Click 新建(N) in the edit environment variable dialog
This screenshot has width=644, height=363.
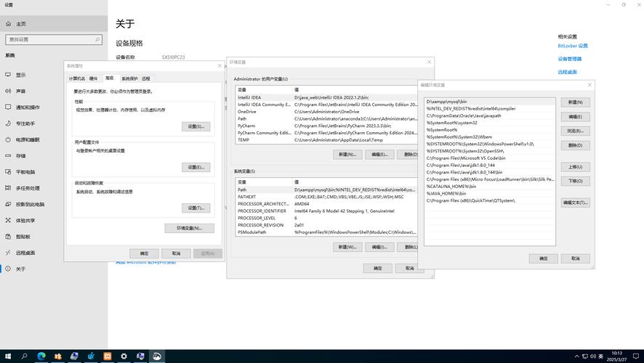[x=576, y=102]
